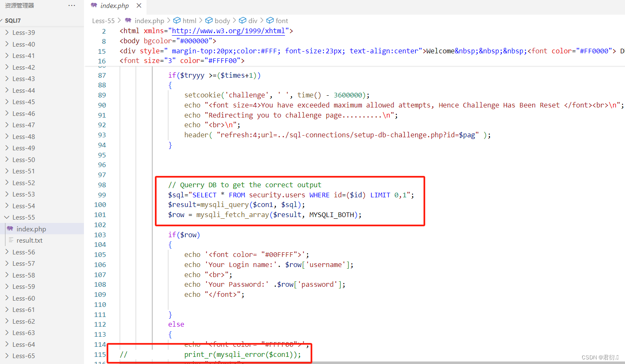The image size is (625, 364).
Task: Select the index.php editor tab
Action: (115, 5)
